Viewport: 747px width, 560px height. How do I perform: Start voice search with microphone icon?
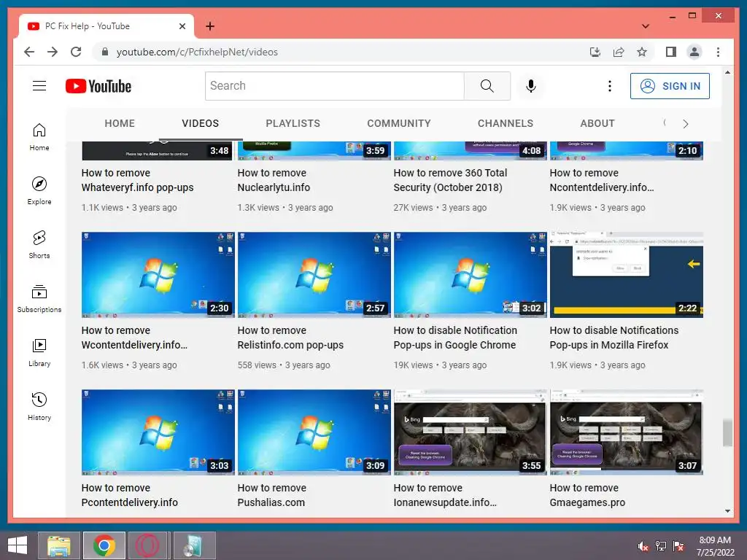click(x=531, y=86)
